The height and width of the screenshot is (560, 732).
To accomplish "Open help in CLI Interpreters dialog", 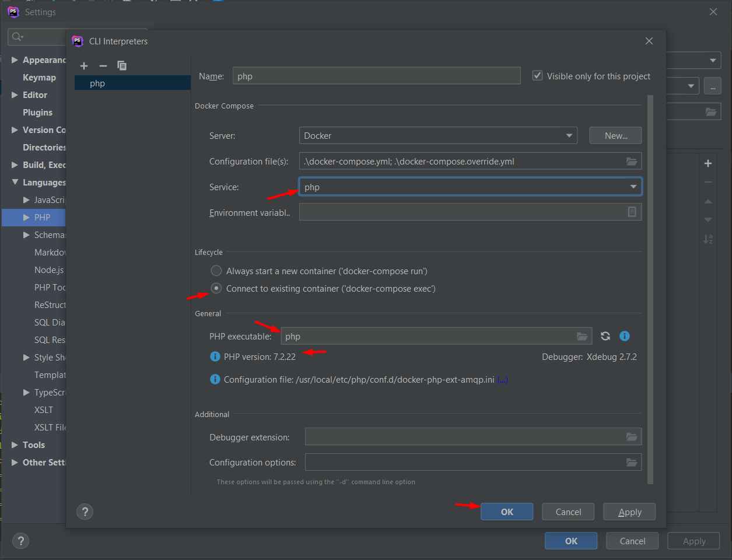I will [85, 512].
